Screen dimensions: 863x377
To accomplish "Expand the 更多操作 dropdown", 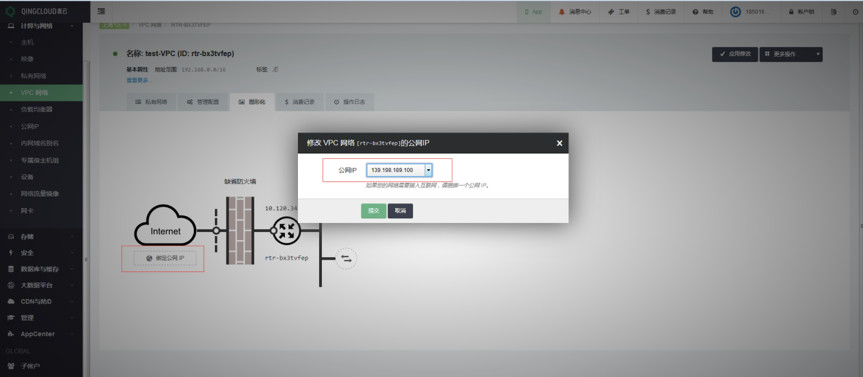I will (x=791, y=54).
